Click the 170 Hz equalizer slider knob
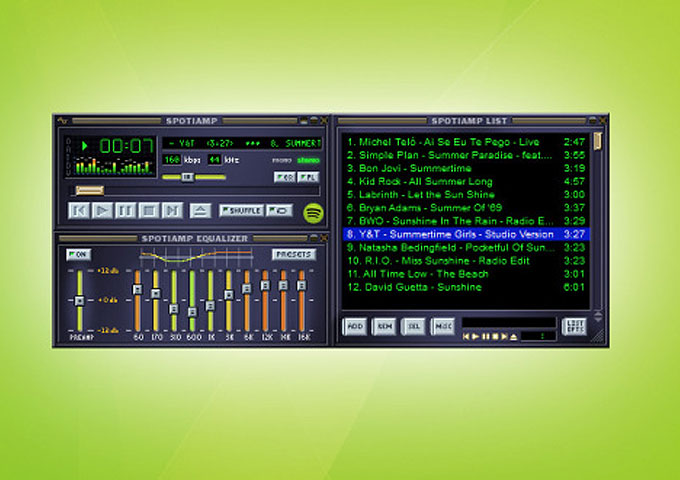Image resolution: width=680 pixels, height=480 pixels. pyautogui.click(x=156, y=294)
